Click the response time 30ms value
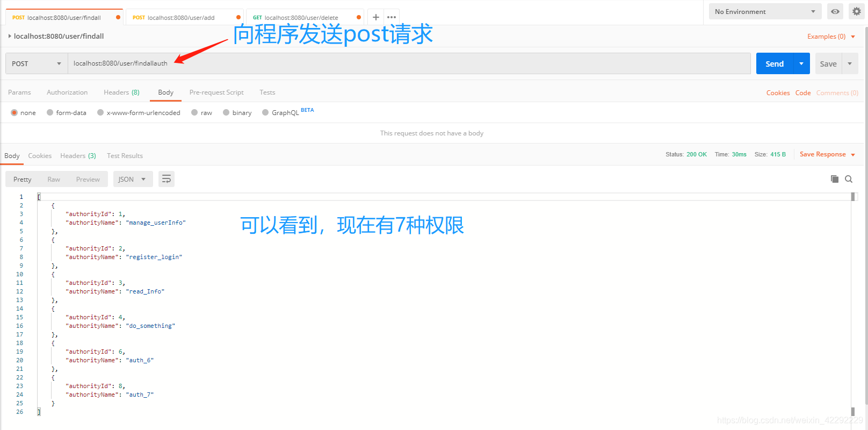The width and height of the screenshot is (868, 430). tap(739, 154)
